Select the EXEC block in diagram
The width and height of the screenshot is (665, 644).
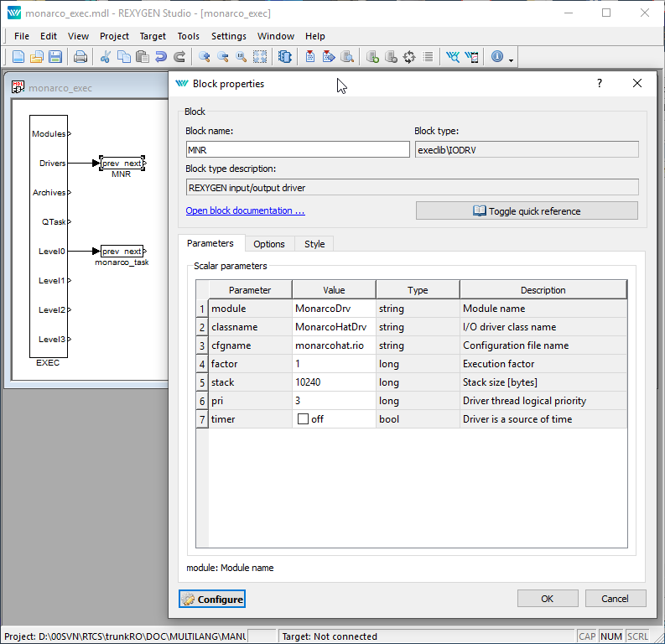(49, 236)
